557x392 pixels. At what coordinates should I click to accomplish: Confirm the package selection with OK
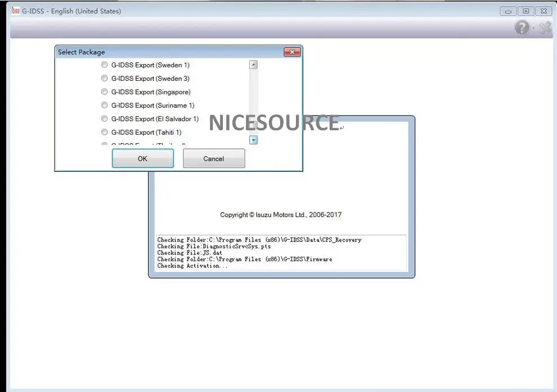(x=143, y=158)
